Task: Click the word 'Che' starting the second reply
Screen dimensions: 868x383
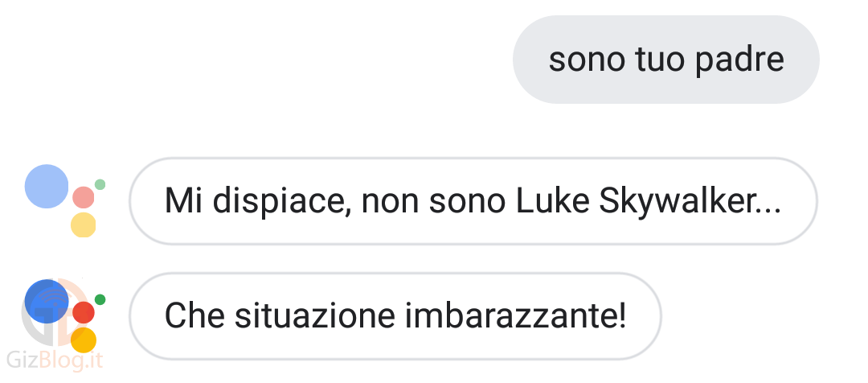Action: tap(195, 316)
